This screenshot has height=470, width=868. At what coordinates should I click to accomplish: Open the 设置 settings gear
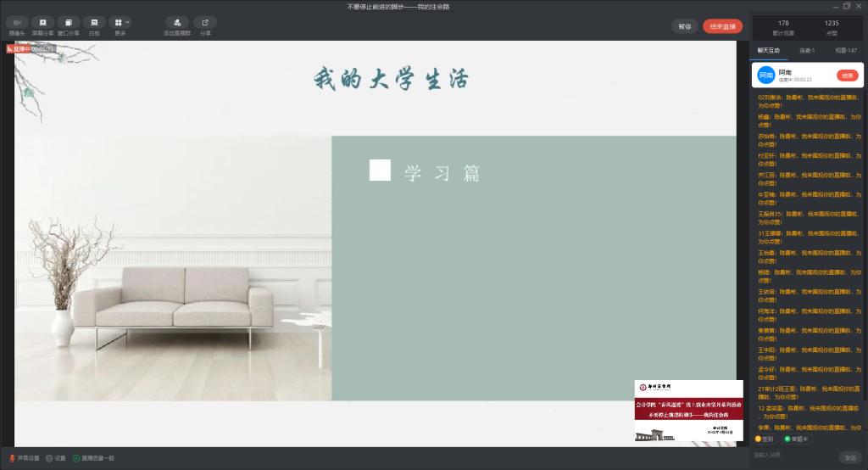(x=50, y=458)
